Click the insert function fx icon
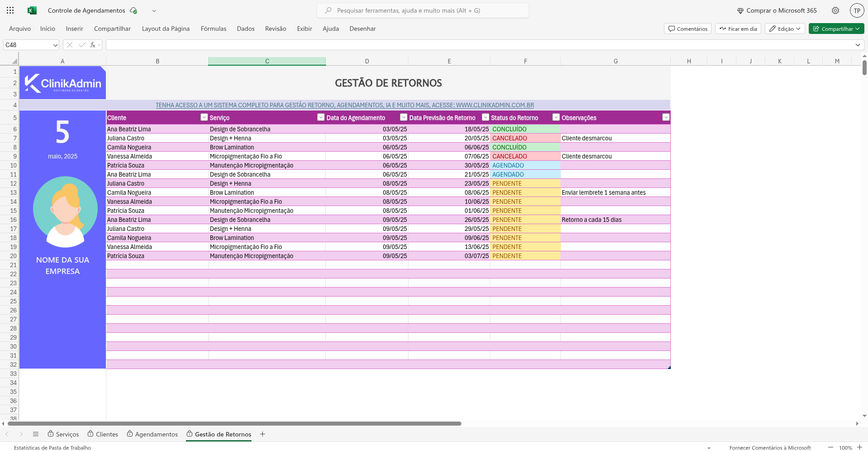 [x=93, y=45]
